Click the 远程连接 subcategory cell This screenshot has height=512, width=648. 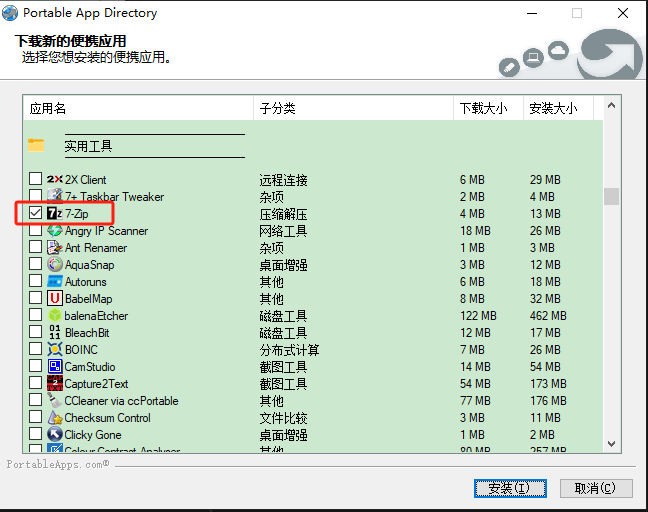pyautogui.click(x=284, y=180)
